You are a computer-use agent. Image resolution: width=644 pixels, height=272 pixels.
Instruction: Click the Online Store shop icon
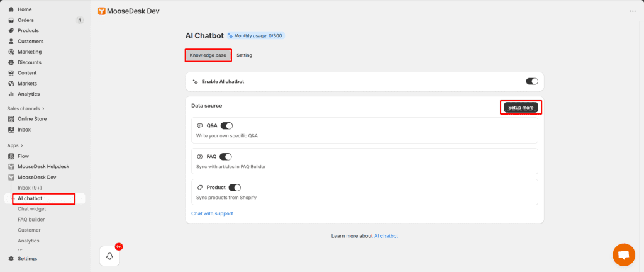11,119
